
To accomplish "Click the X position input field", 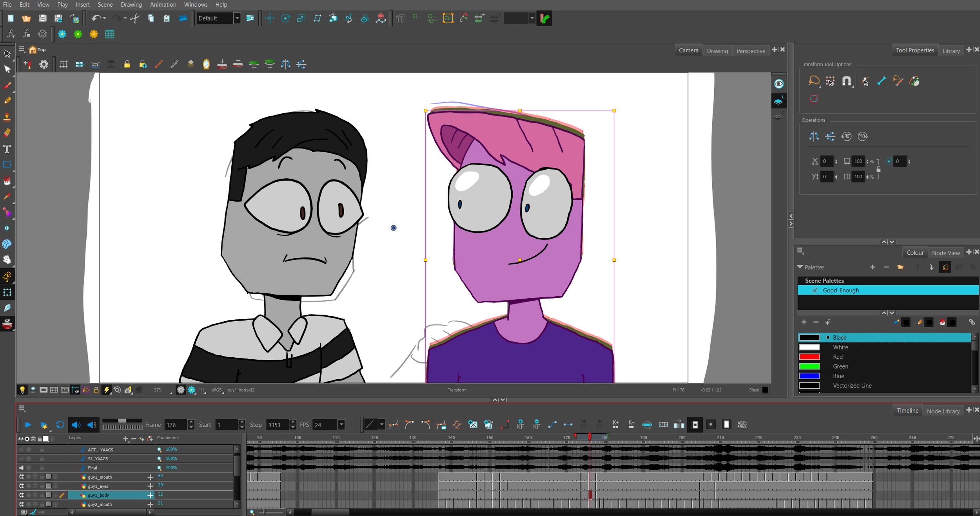I will (x=826, y=161).
